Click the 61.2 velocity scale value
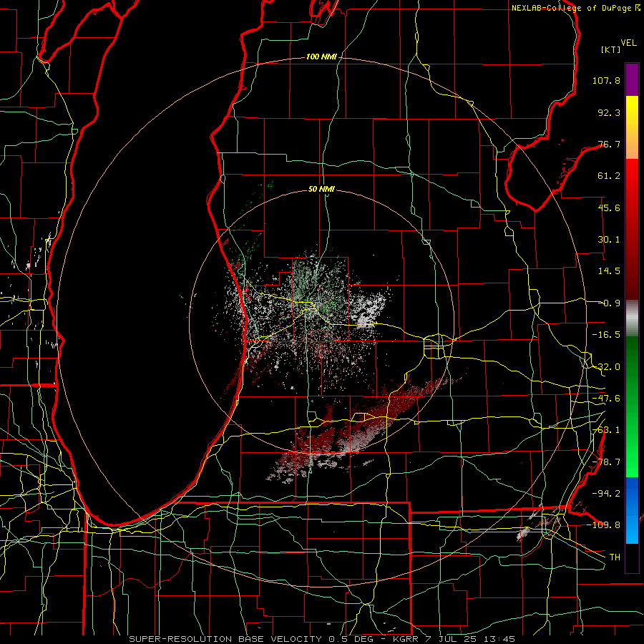644x644 pixels. 609,176
